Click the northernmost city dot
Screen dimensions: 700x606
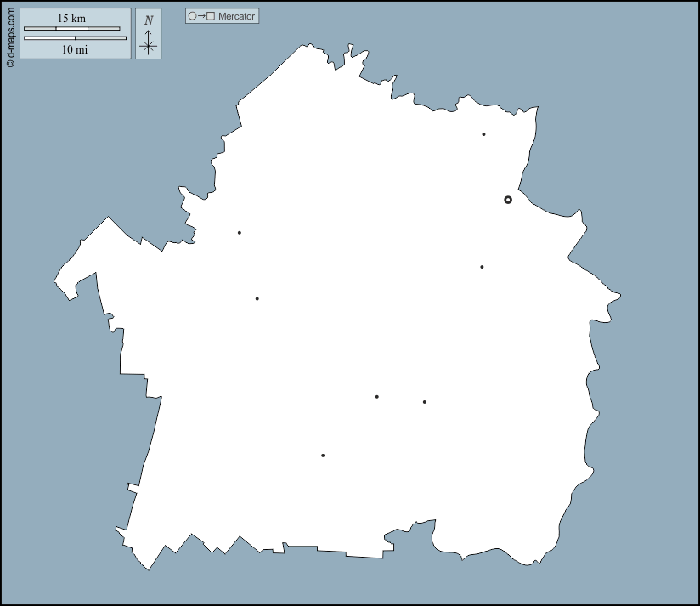coord(483,134)
